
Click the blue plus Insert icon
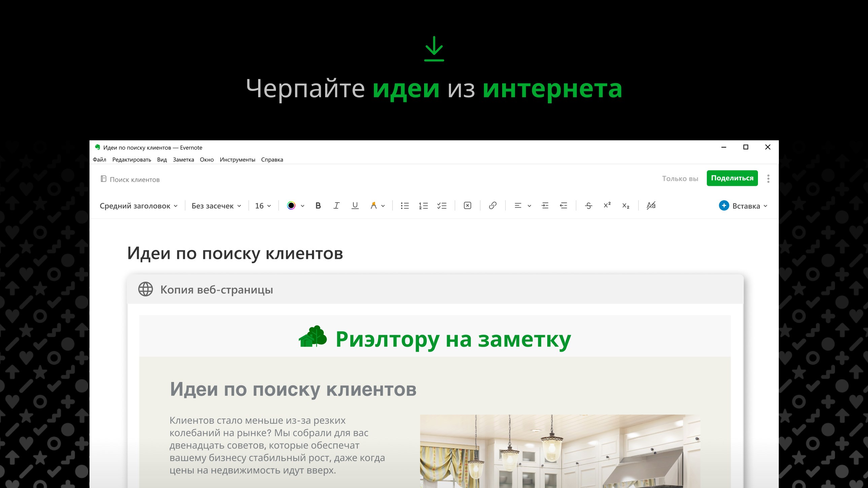point(724,206)
